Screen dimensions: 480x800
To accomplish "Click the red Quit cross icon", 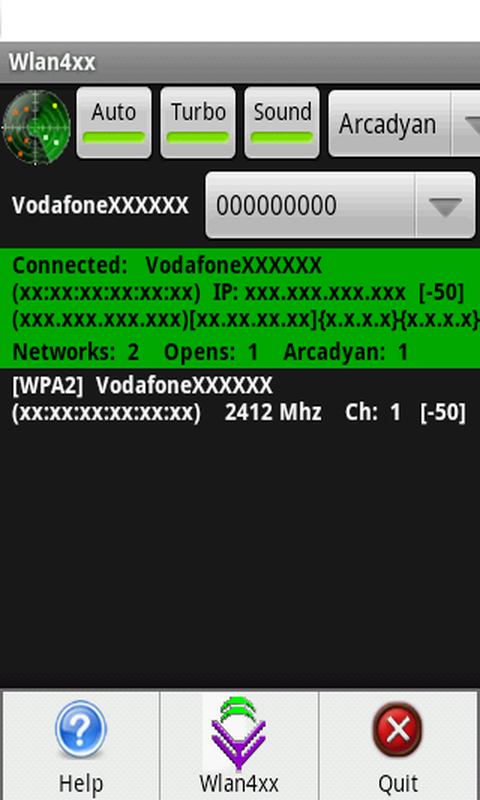I will pyautogui.click(x=398, y=730).
